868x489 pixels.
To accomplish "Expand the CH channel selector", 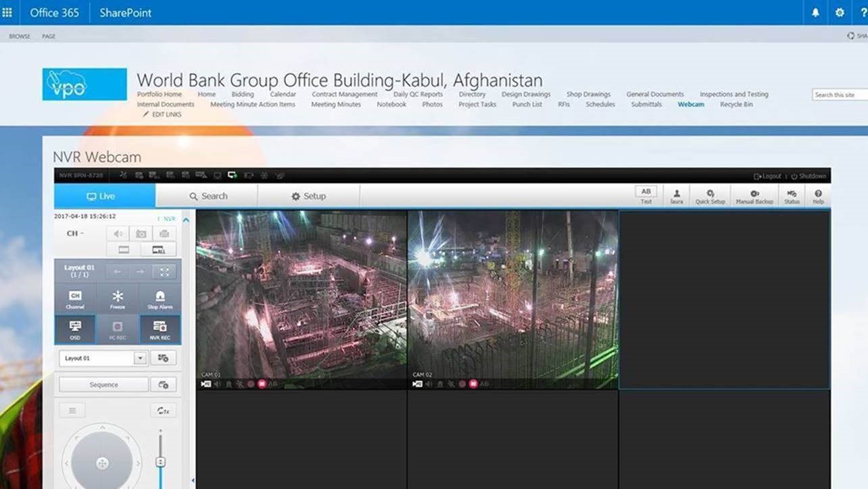I will (x=75, y=234).
